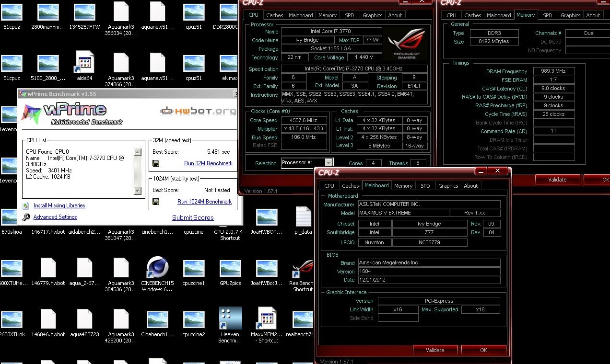Click the DRAM Frequency 989.3 MHz value
The image size is (610, 364).
click(x=554, y=71)
